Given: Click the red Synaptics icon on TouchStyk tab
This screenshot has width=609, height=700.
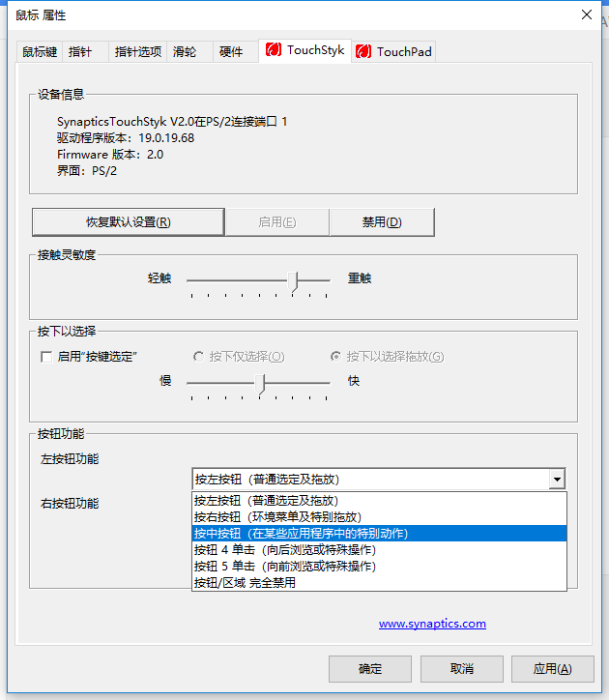Looking at the screenshot, I should (274, 50).
